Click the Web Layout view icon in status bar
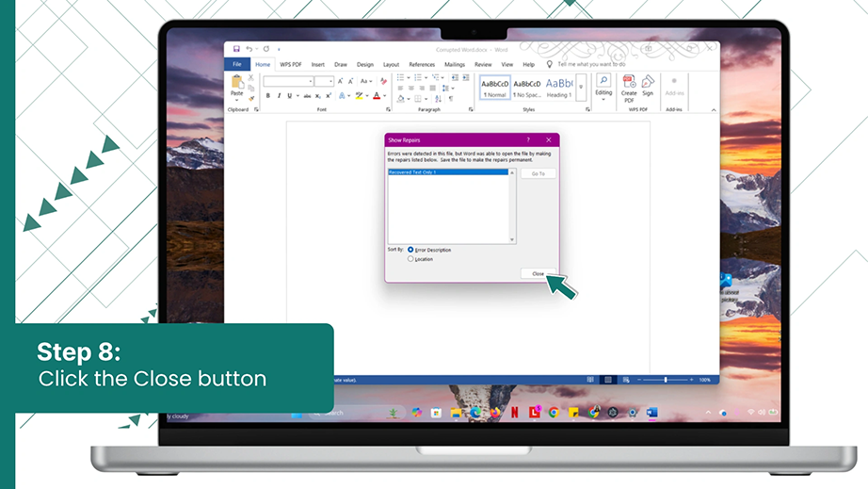 click(625, 380)
